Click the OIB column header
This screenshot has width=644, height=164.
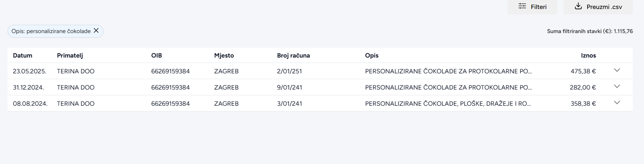coord(156,55)
